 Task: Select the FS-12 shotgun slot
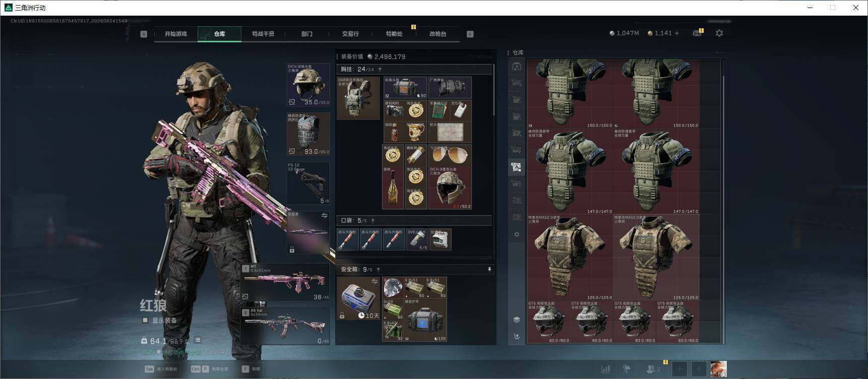(x=308, y=183)
